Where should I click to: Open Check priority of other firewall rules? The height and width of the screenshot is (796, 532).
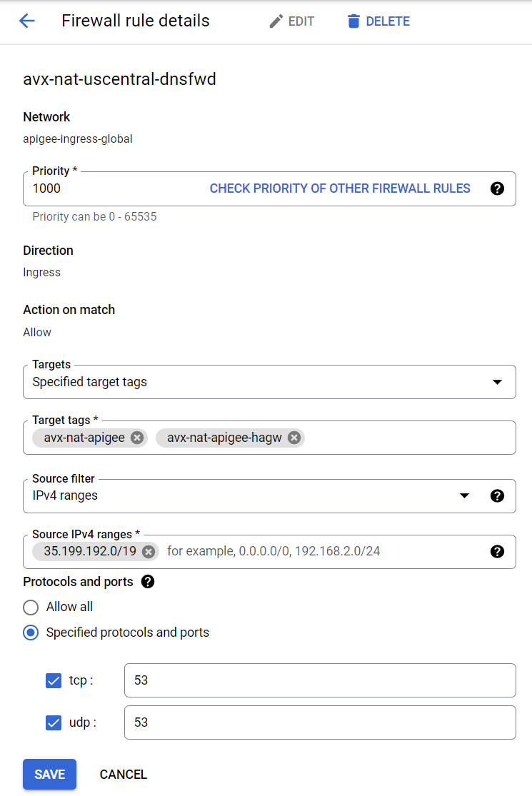[340, 189]
